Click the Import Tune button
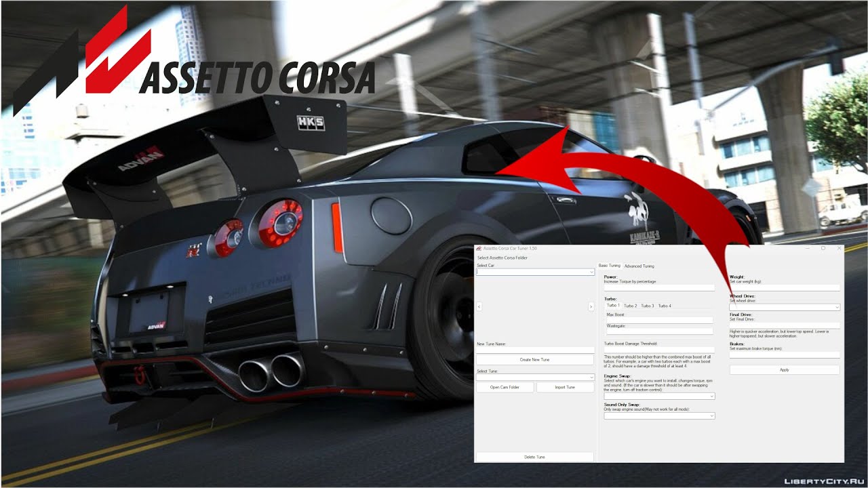This screenshot has height=488, width=868. (565, 387)
